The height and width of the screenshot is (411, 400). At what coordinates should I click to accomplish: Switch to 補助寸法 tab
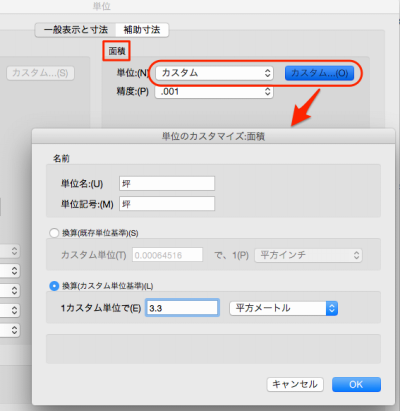pos(142,30)
